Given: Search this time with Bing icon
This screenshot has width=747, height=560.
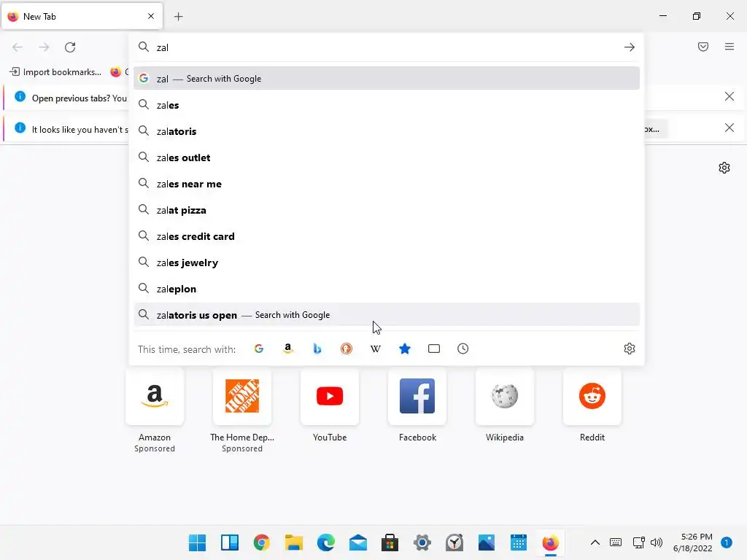Looking at the screenshot, I should (317, 349).
